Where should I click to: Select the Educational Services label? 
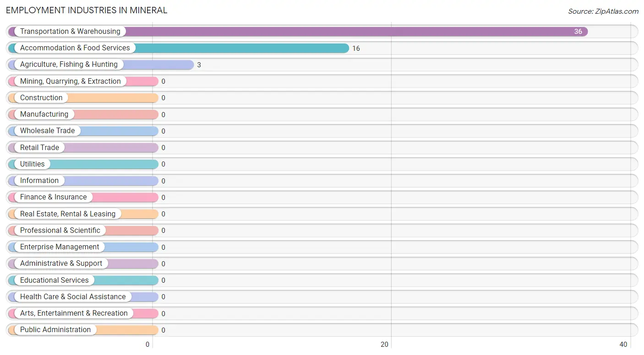click(x=55, y=280)
